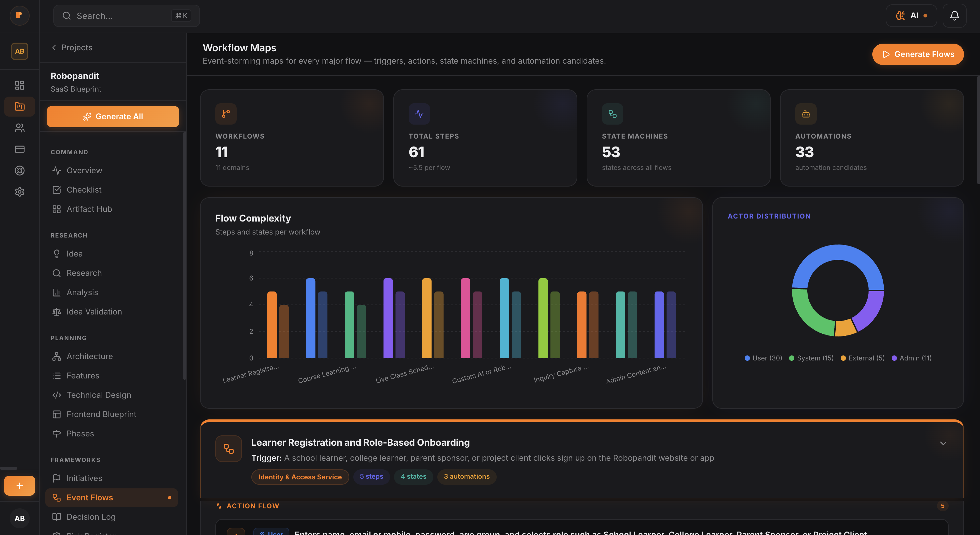The image size is (980, 535).
Task: Open the Decision Log section
Action: coord(91,517)
